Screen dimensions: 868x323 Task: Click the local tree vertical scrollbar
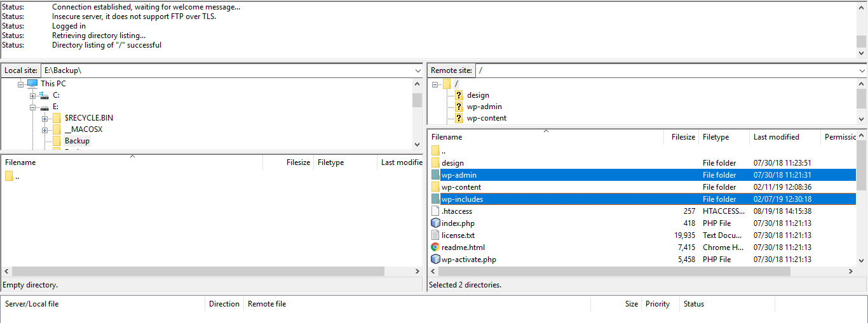coord(417,100)
